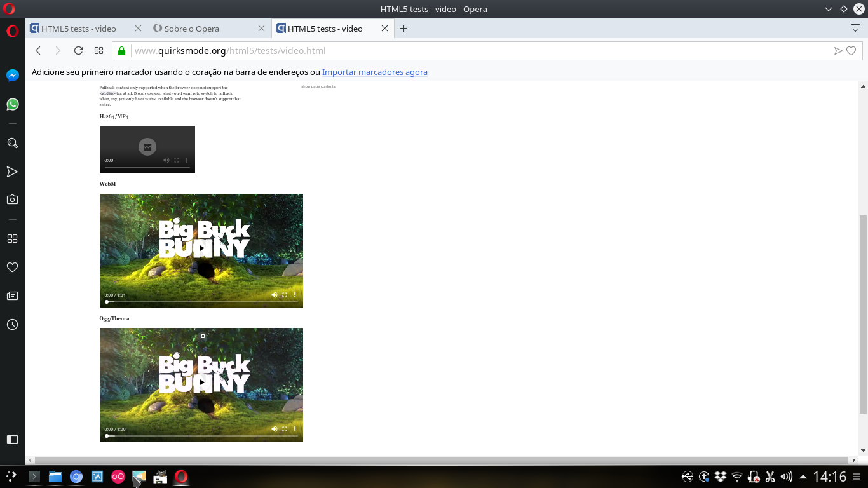The image size is (868, 488).
Task: Open Facebook Messenger in the sidebar
Action: click(12, 76)
